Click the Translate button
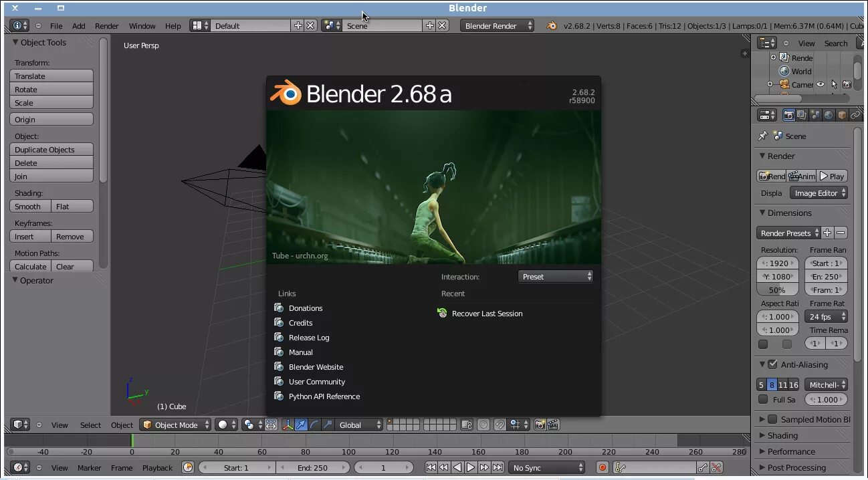 51,76
